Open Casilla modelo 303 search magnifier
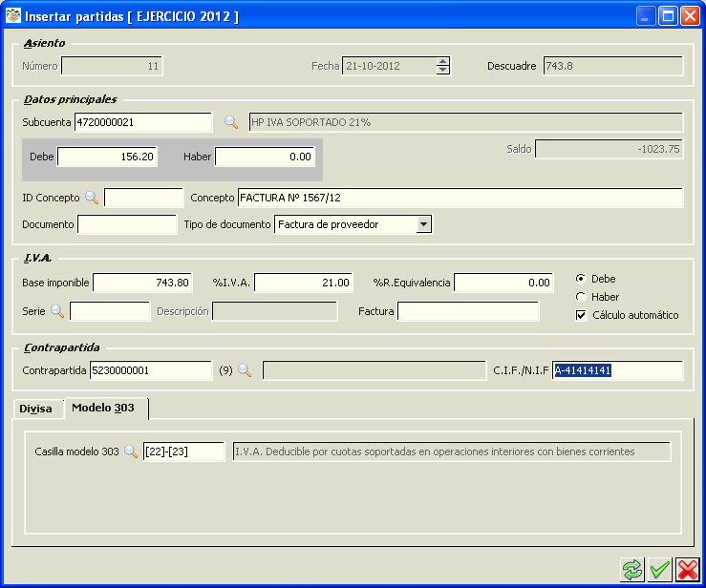 131,451
